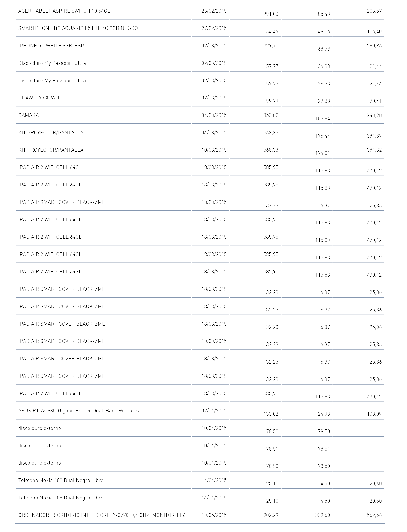Select the amount 339,63

[x=323, y=515]
